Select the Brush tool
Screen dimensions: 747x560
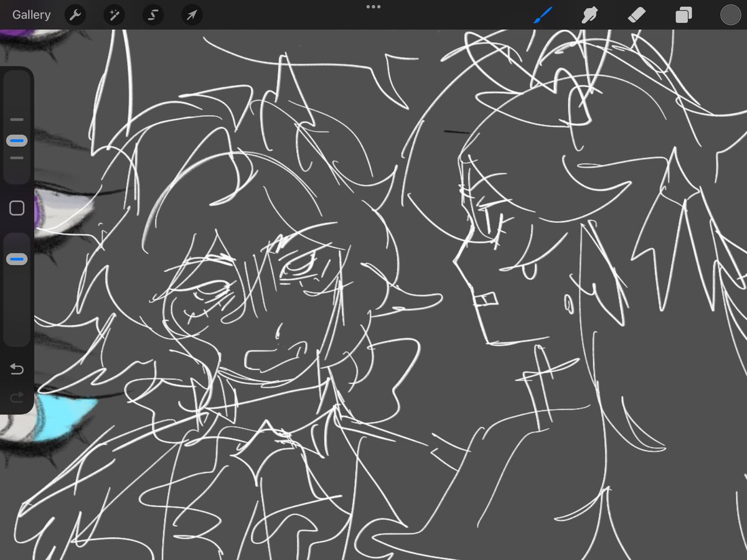click(543, 15)
